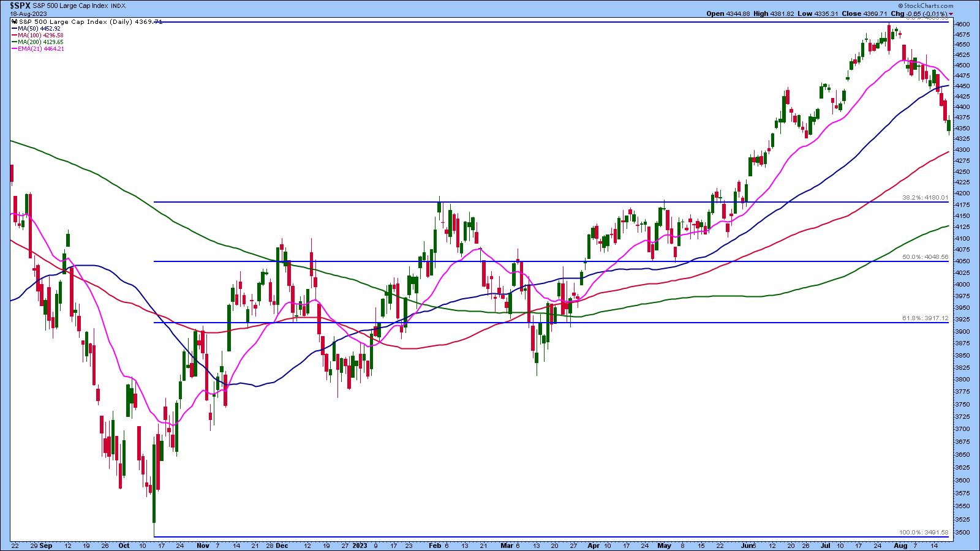980x551 pixels.
Task: Click the 61.8%: 3917.12 Fibonacci label
Action: point(925,318)
